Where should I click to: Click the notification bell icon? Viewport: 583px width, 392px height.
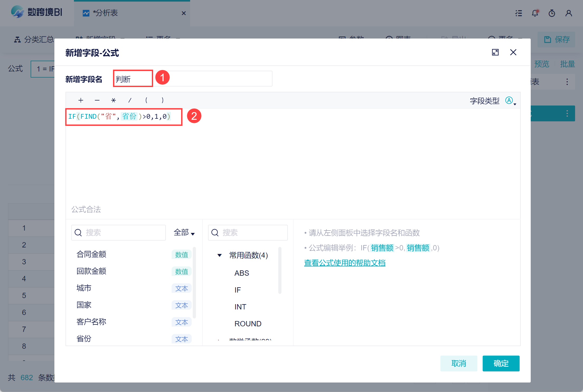pyautogui.click(x=535, y=13)
